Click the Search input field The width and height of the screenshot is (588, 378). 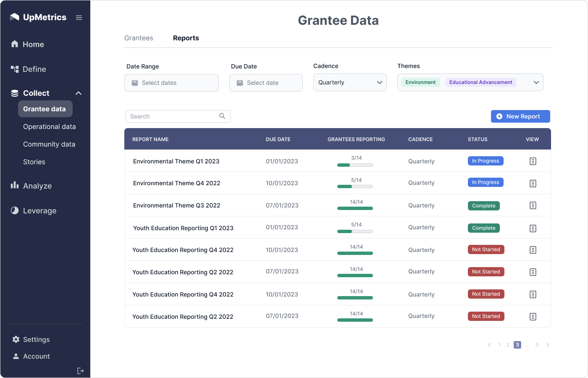[x=173, y=116]
